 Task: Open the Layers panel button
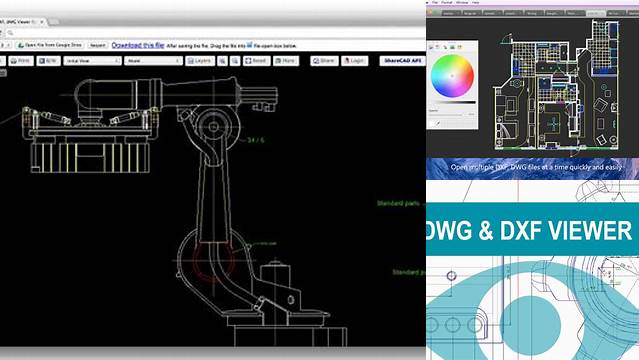click(x=200, y=61)
